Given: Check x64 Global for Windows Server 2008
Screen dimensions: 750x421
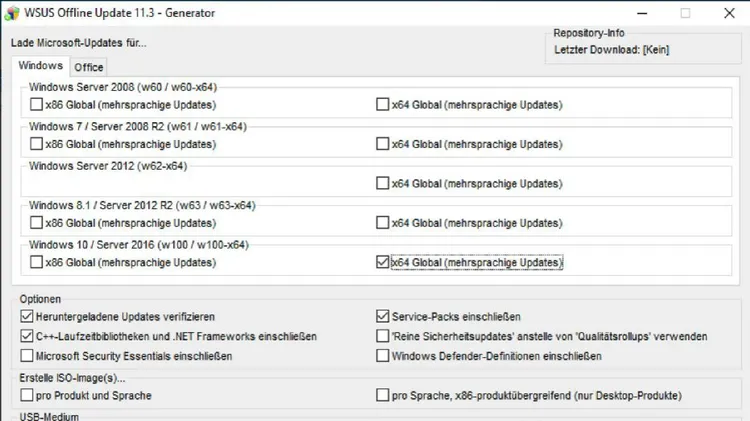Looking at the screenshot, I should point(383,104).
